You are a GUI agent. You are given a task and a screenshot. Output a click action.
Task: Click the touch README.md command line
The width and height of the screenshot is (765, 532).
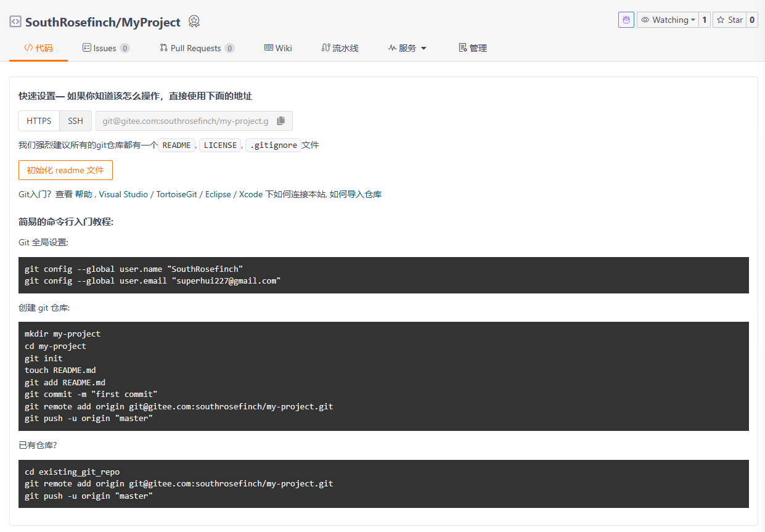(x=60, y=370)
